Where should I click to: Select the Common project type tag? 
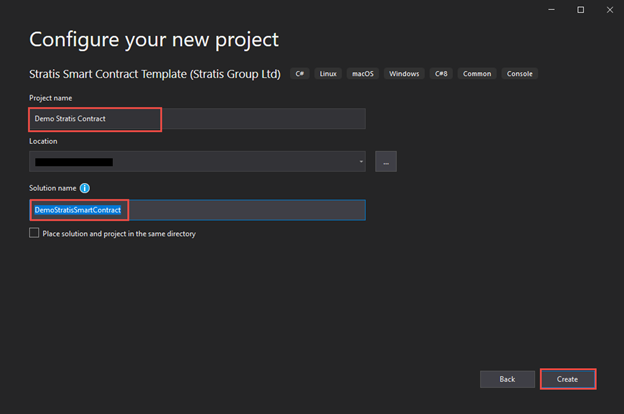pos(479,73)
